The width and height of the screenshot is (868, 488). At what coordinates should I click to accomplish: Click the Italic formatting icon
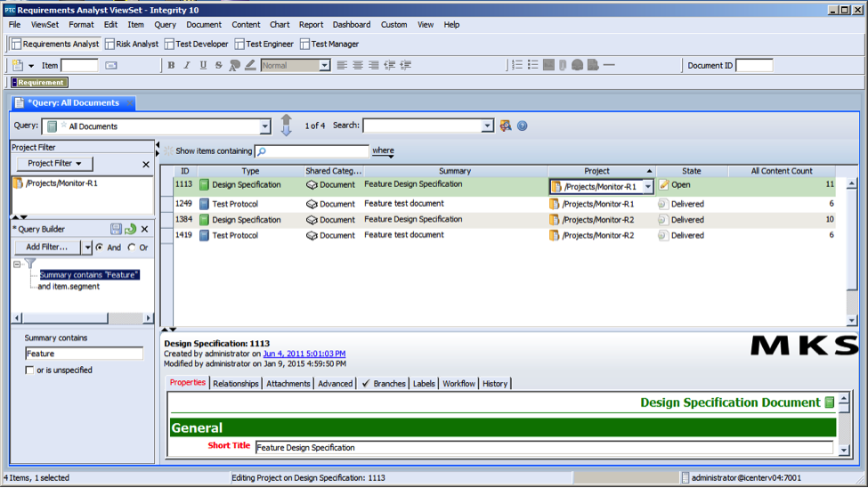[187, 65]
